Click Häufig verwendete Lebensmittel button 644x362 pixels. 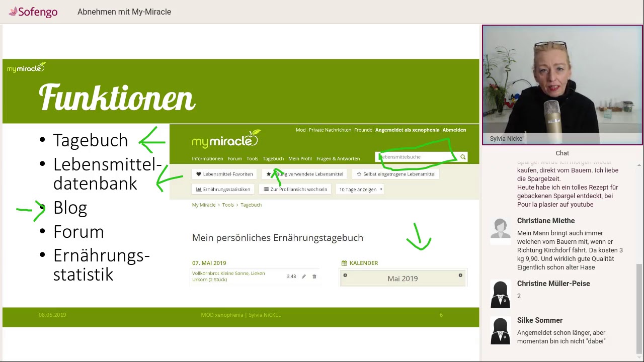305,174
